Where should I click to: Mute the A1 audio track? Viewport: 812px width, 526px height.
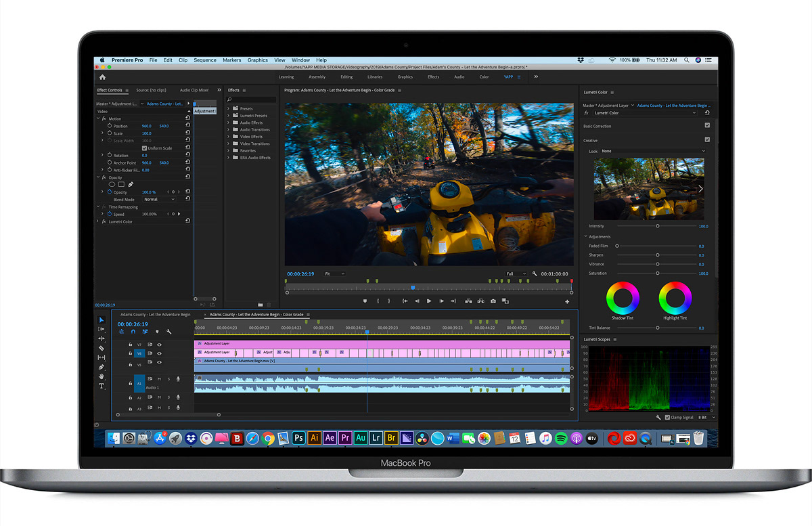click(159, 379)
